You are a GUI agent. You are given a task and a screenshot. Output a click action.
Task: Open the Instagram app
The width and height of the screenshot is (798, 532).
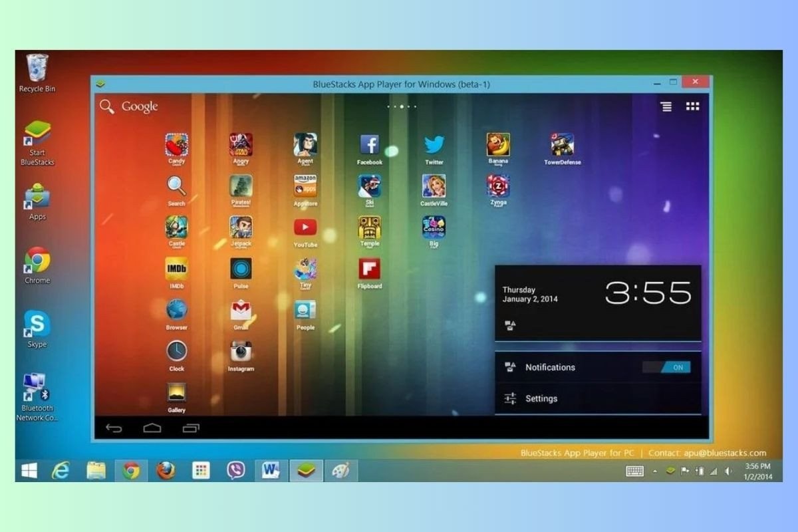pyautogui.click(x=240, y=353)
